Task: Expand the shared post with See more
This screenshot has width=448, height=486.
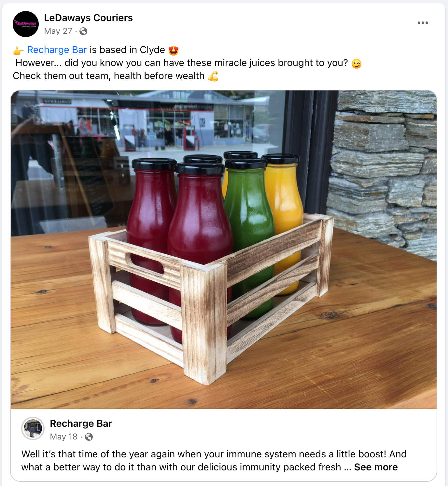Action: (x=376, y=467)
